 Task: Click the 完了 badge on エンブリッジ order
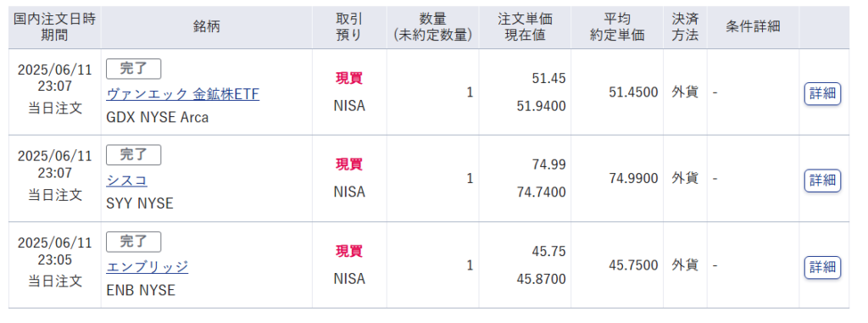click(133, 242)
